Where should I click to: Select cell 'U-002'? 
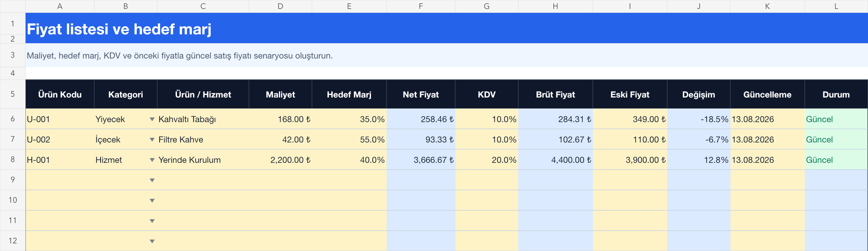coord(60,139)
